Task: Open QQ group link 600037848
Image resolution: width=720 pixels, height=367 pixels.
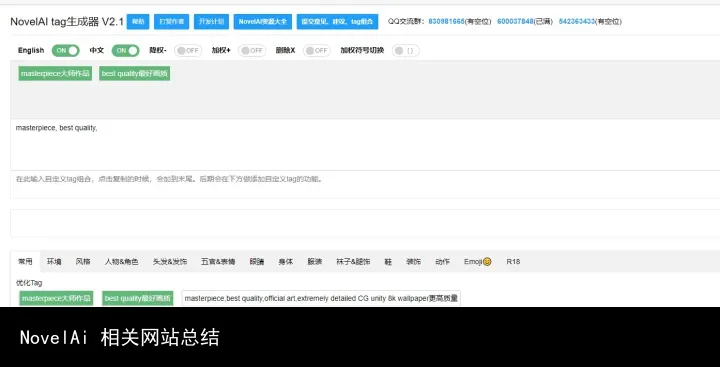Action: 515,21
